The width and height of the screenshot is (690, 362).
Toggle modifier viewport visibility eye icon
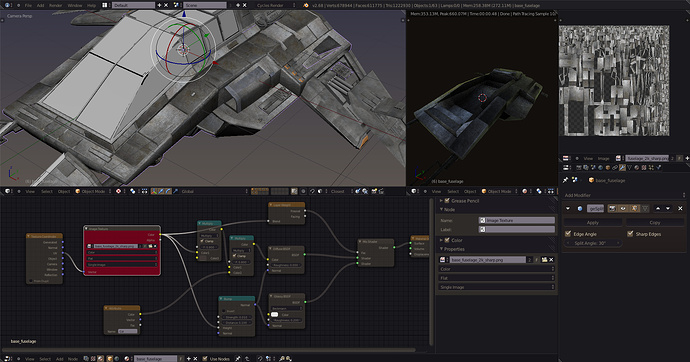click(623, 208)
